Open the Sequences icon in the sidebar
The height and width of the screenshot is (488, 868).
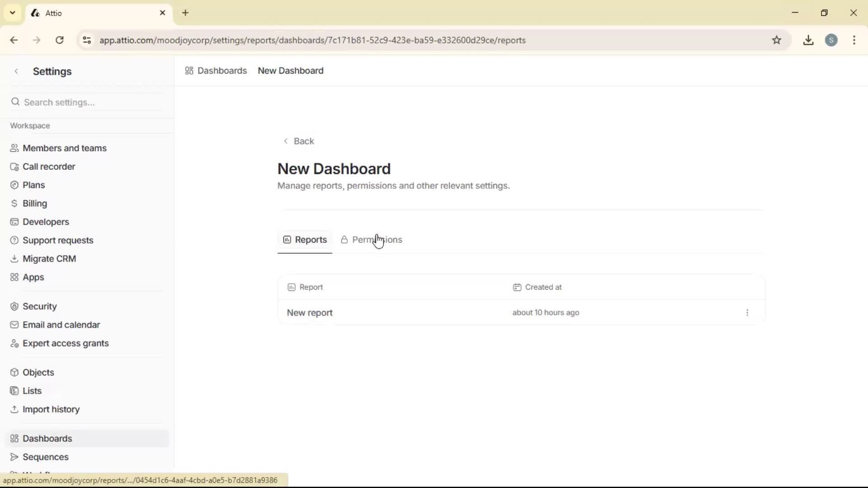pos(14,457)
